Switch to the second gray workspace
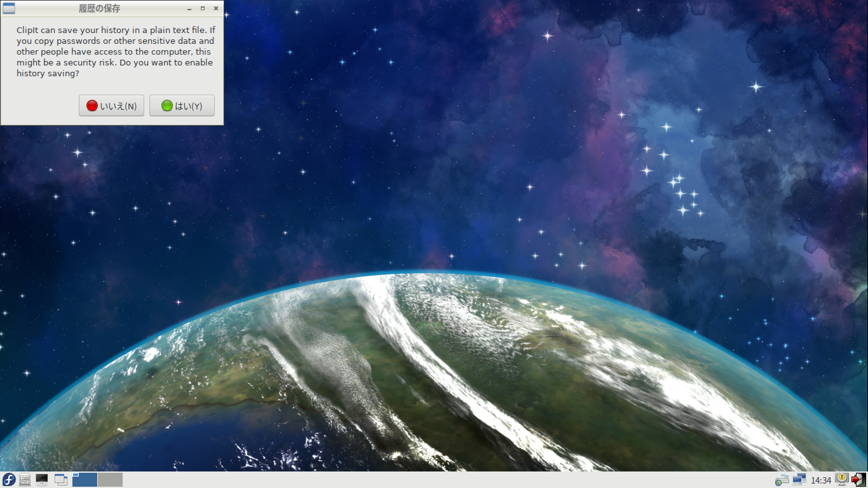Image resolution: width=868 pixels, height=488 pixels. [x=110, y=480]
